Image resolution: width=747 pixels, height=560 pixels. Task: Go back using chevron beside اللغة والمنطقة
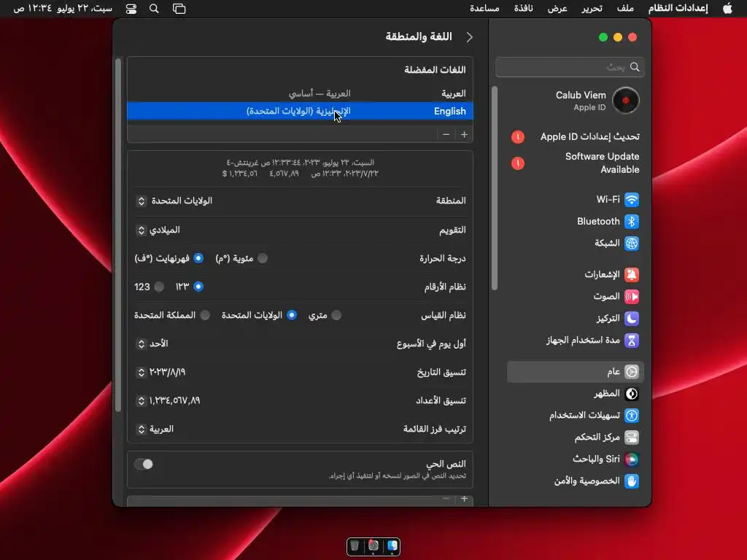[469, 37]
